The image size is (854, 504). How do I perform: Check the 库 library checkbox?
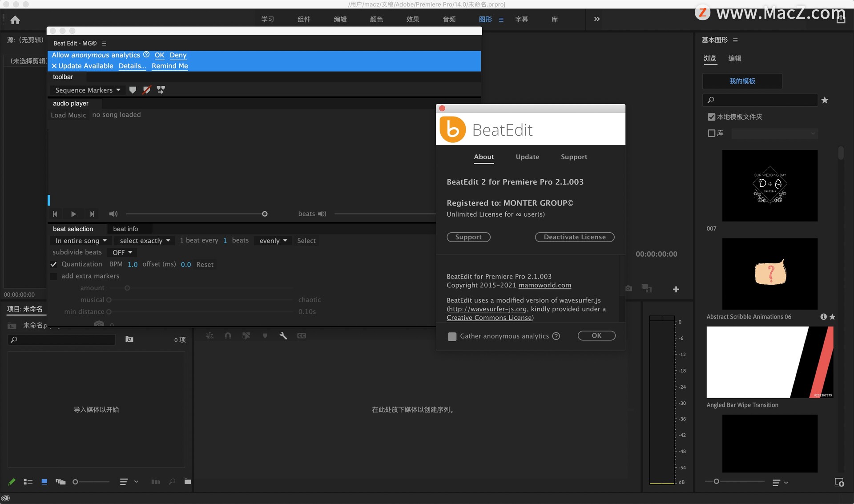click(x=711, y=133)
